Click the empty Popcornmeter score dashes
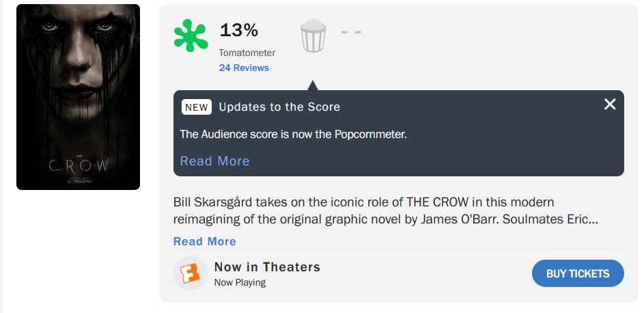 [351, 32]
